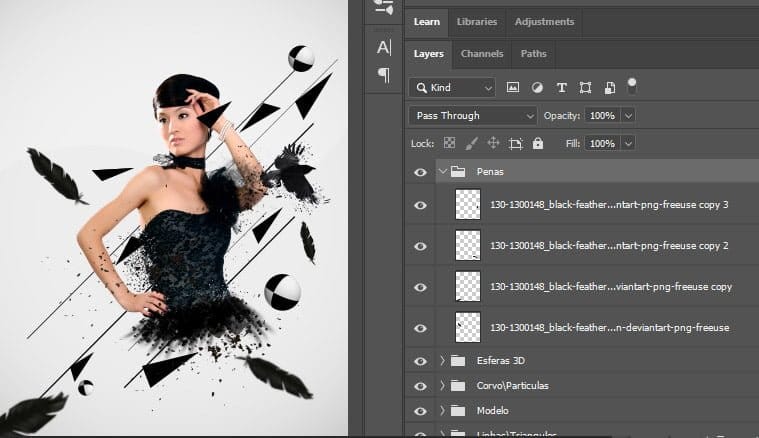Switch to the Paths tab
The width and height of the screenshot is (759, 438).
click(533, 54)
